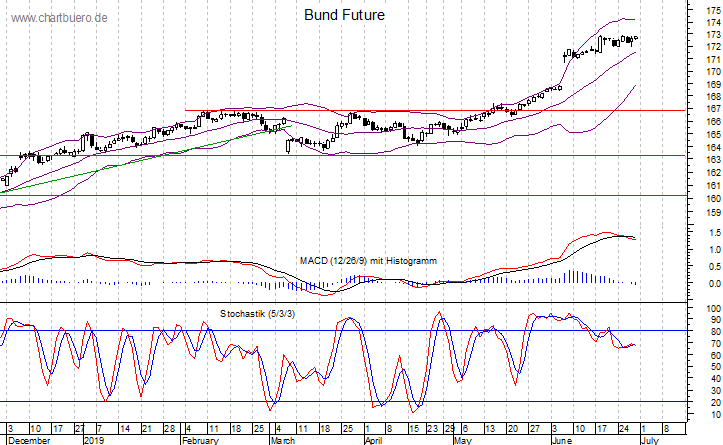Click the date label 28 in January
The width and height of the screenshot is (723, 445).
coord(169,429)
